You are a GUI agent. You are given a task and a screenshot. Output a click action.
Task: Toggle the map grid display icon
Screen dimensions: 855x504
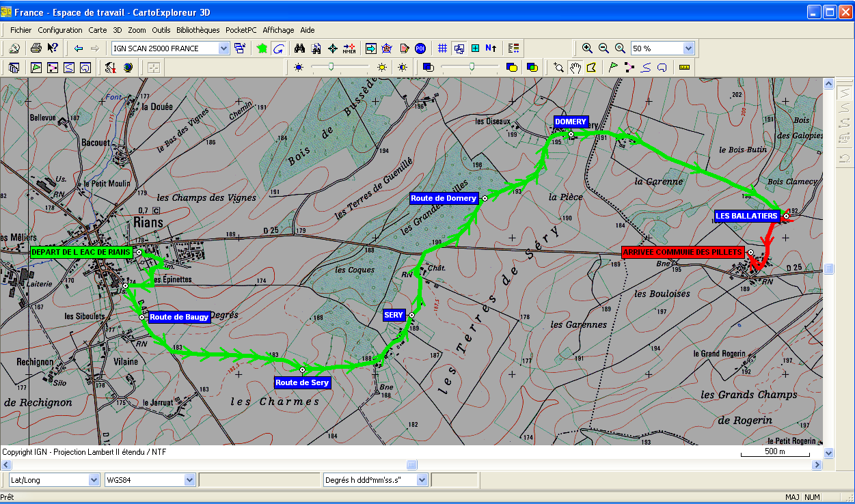(442, 48)
